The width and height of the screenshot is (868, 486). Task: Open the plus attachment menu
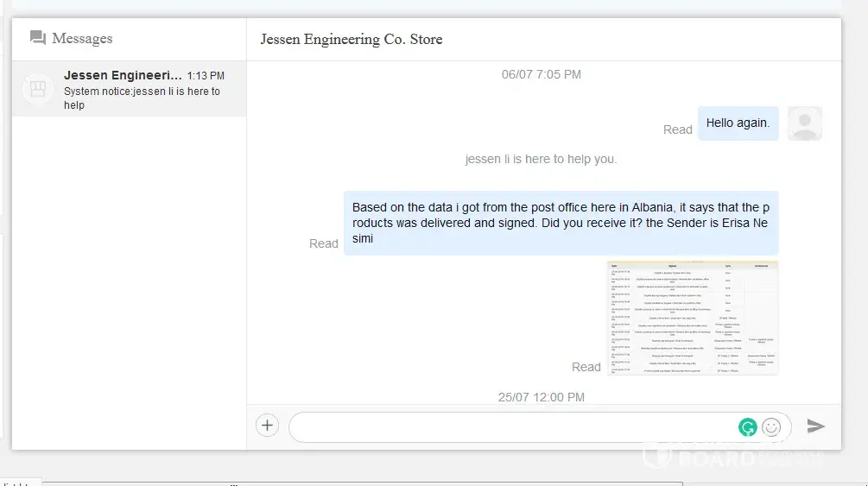click(x=268, y=426)
